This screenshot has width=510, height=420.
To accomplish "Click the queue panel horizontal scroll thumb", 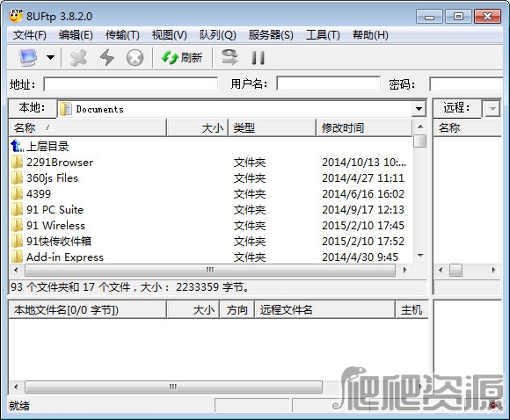I will tap(173, 387).
